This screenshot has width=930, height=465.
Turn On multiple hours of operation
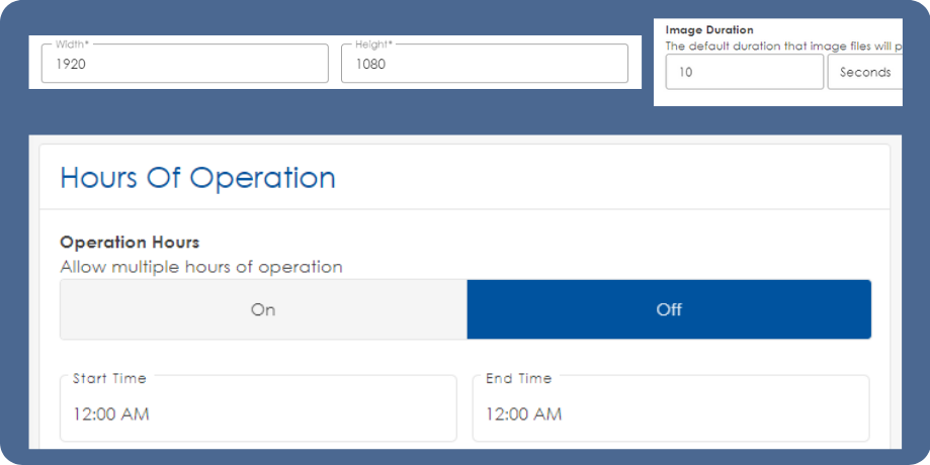(x=263, y=310)
